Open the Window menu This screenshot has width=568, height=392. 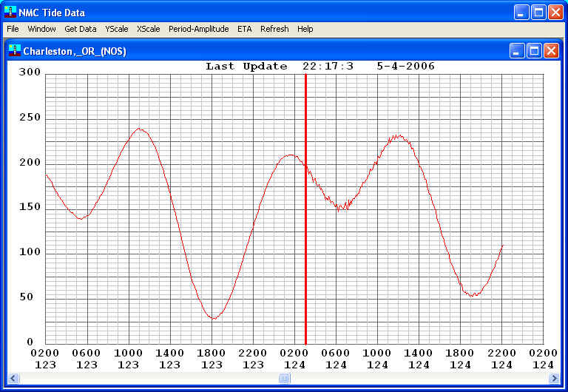pyautogui.click(x=41, y=29)
